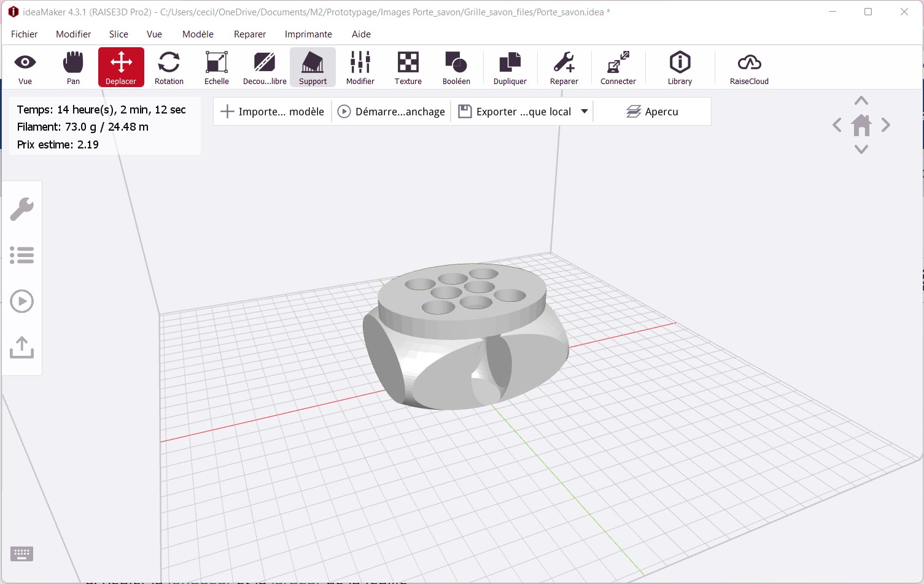Open the wrench settings in left sidebar
The height and width of the screenshot is (584, 924).
(x=21, y=209)
